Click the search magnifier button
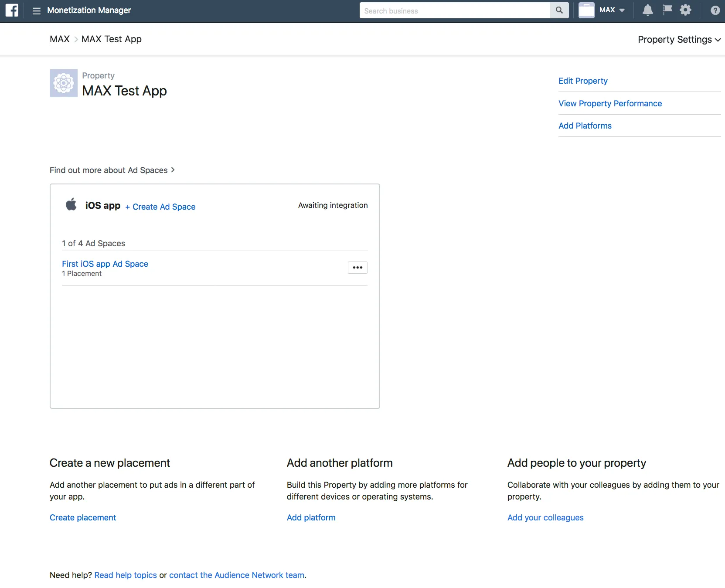725x588 pixels. [x=559, y=10]
